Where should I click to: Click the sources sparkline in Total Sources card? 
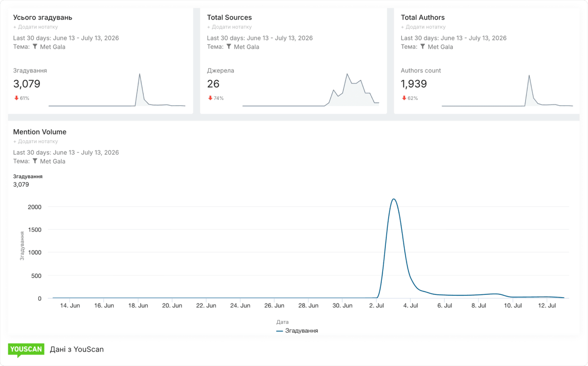pos(311,90)
